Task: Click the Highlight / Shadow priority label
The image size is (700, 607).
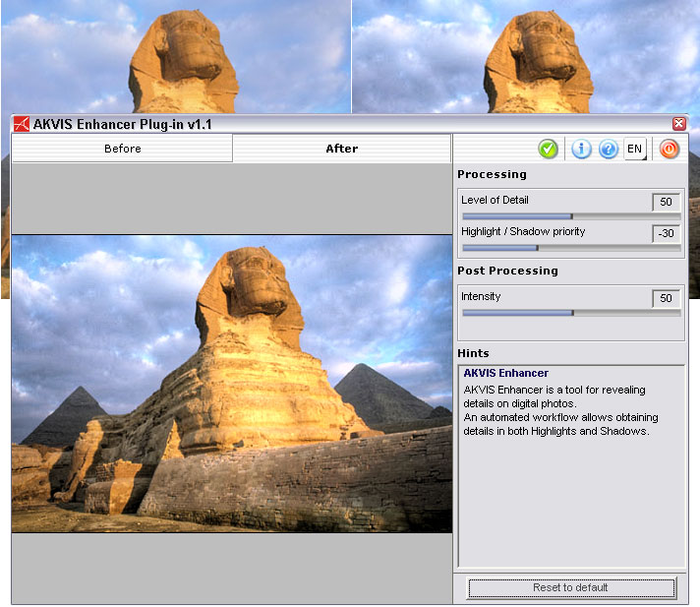Action: coord(523,231)
